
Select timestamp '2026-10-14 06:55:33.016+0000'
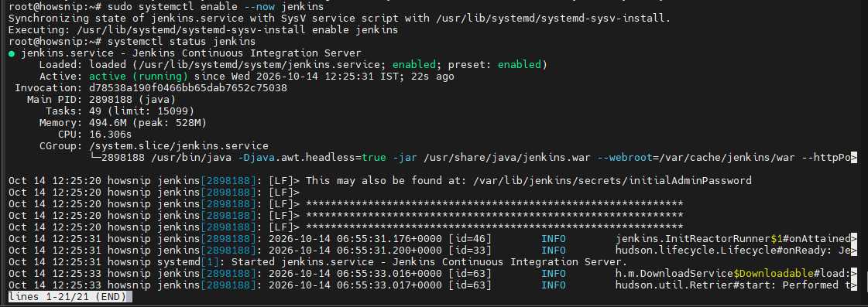[355, 273]
